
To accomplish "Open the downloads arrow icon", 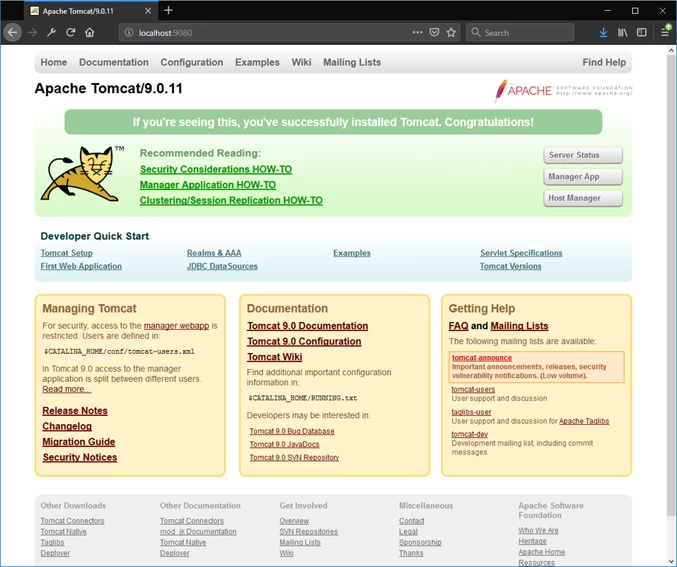I will click(603, 32).
